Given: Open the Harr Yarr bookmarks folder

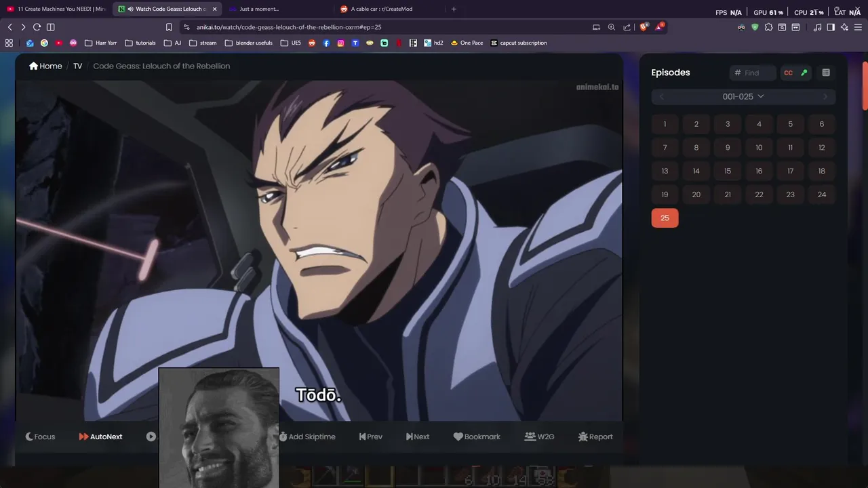Looking at the screenshot, I should click(x=100, y=43).
